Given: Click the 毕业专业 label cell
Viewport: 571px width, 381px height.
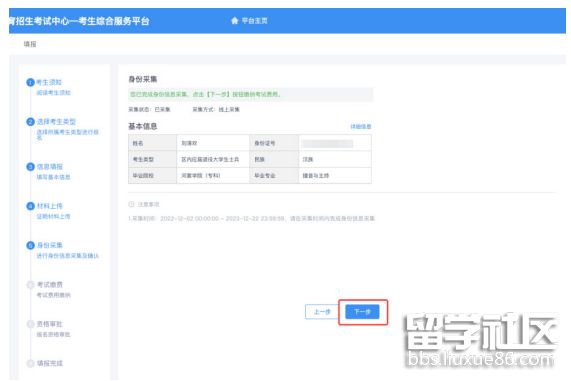Looking at the screenshot, I should [x=274, y=176].
